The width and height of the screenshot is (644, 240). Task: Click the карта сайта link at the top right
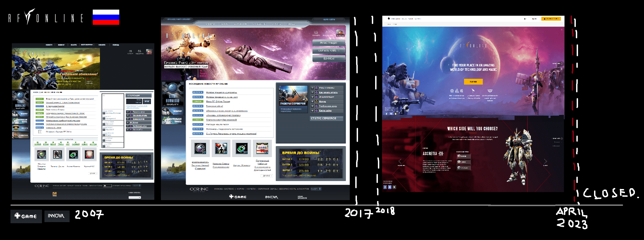tap(329, 20)
